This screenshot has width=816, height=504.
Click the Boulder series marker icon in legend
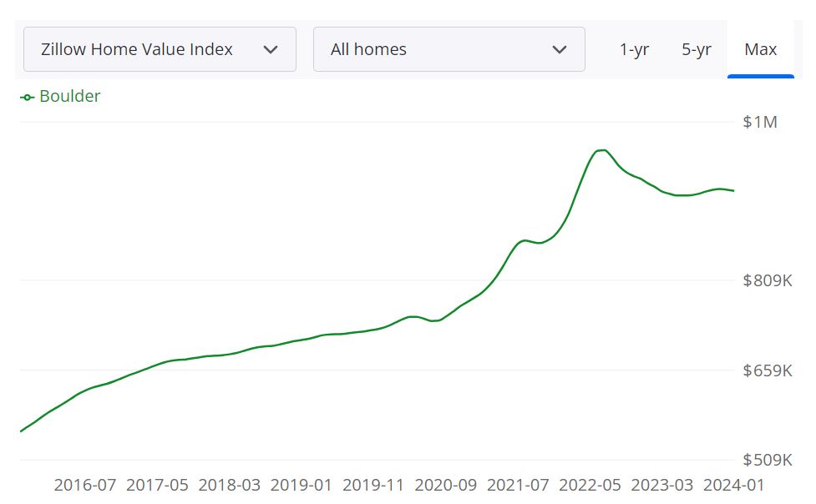click(25, 96)
